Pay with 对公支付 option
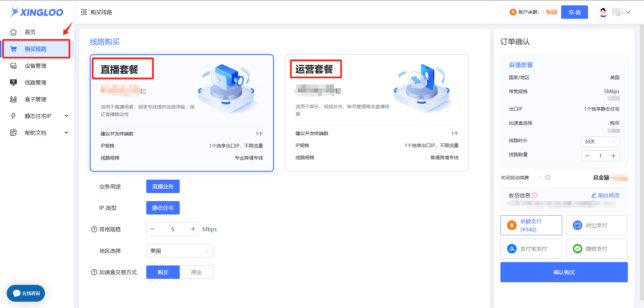 (x=597, y=225)
